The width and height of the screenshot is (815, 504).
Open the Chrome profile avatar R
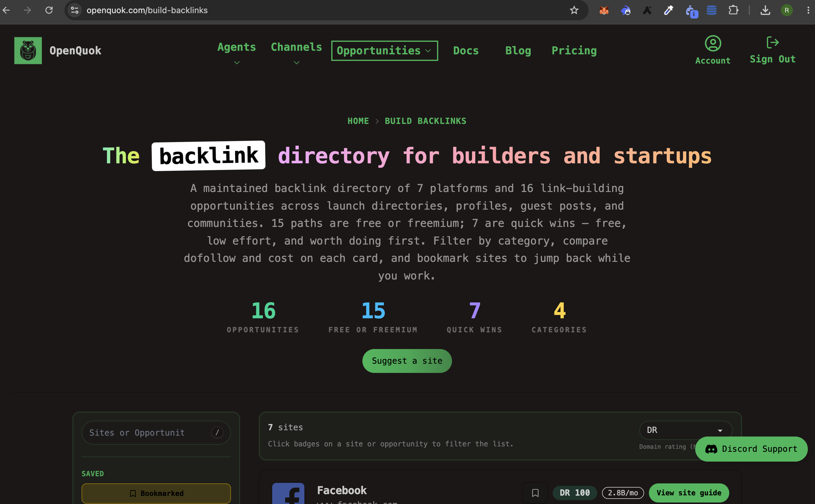787,10
